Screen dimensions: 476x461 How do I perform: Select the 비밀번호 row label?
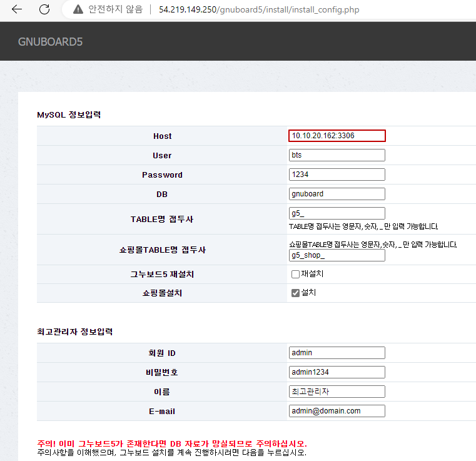[x=162, y=372]
